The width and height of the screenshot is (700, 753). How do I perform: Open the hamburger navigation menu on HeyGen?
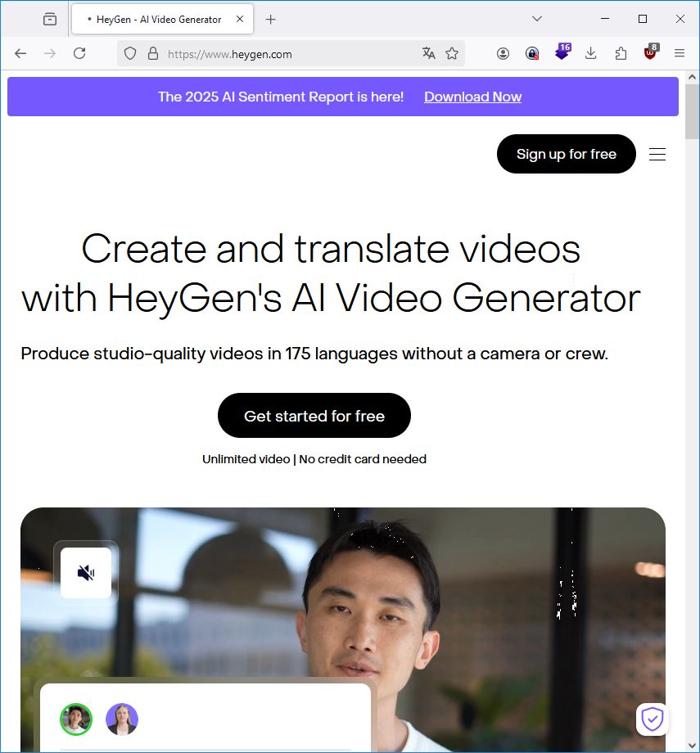pos(657,154)
